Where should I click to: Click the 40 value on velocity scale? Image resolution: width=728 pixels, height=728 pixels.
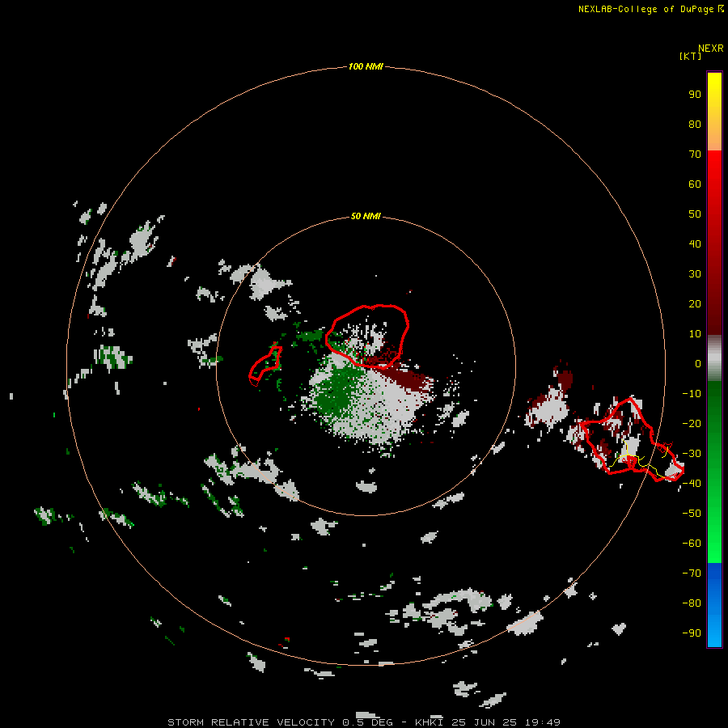(x=695, y=243)
